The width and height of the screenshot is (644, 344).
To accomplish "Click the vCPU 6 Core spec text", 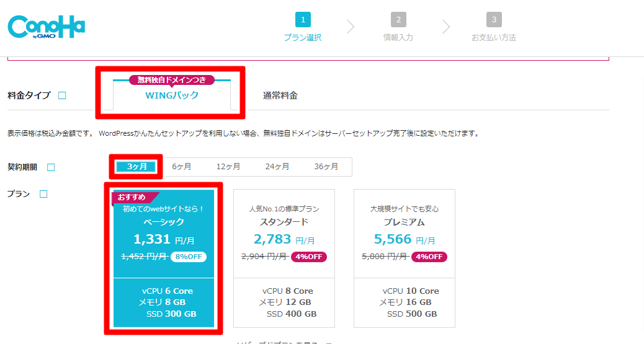I will coord(168,291).
